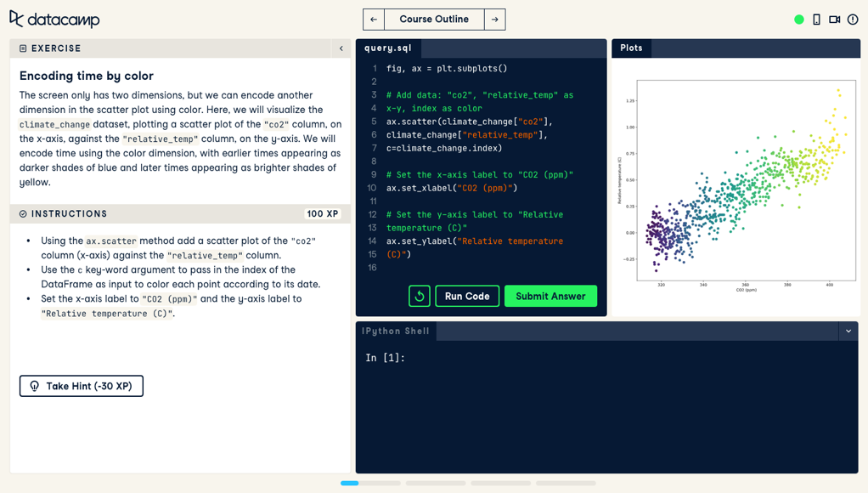Expand the IPython Shell dropdown chevron
Screen dimensions: 868x493
[x=847, y=331]
